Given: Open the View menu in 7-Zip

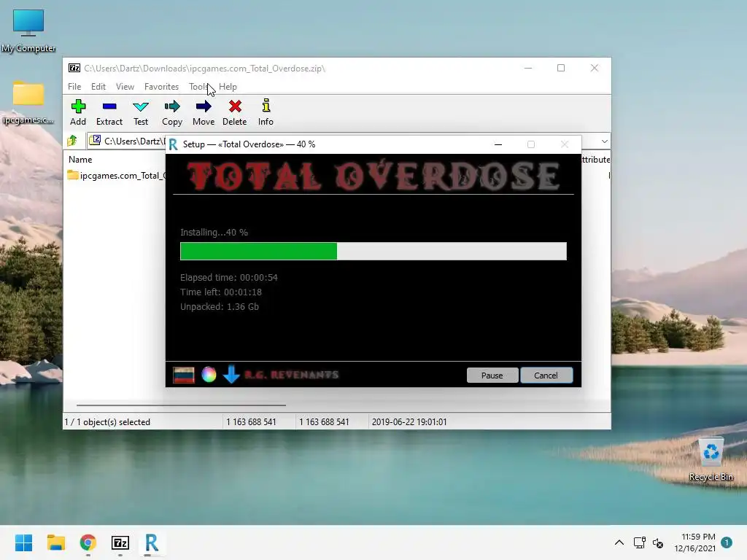Looking at the screenshot, I should pos(125,87).
